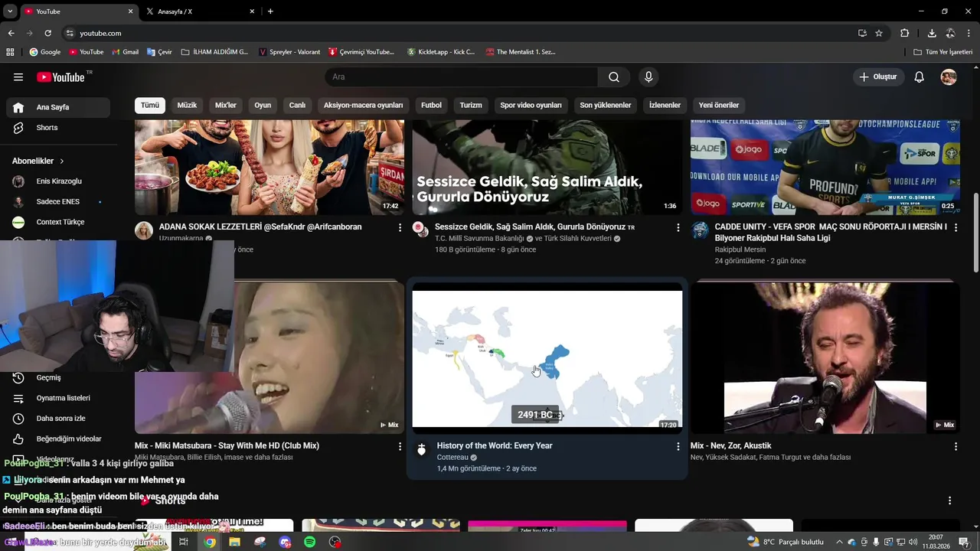This screenshot has height=551, width=980.
Task: Open the Sadece ENES subscription channel
Action: tap(58, 202)
